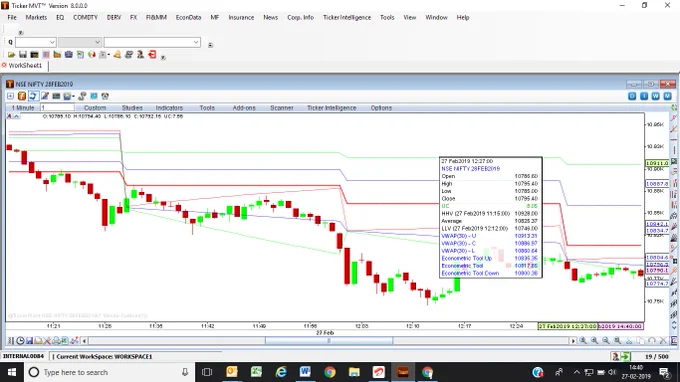Open the EconData menu

188,17
